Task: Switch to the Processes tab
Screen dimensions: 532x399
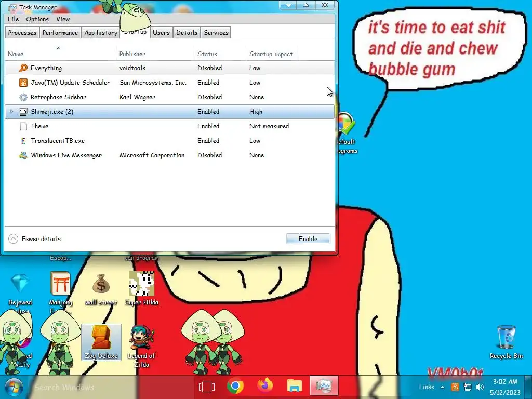Action: pyautogui.click(x=22, y=33)
